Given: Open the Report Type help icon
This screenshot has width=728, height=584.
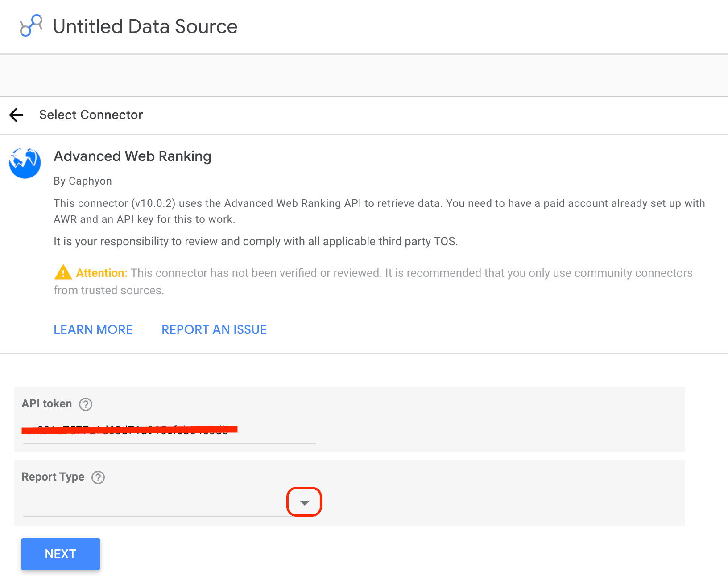Looking at the screenshot, I should [x=98, y=477].
